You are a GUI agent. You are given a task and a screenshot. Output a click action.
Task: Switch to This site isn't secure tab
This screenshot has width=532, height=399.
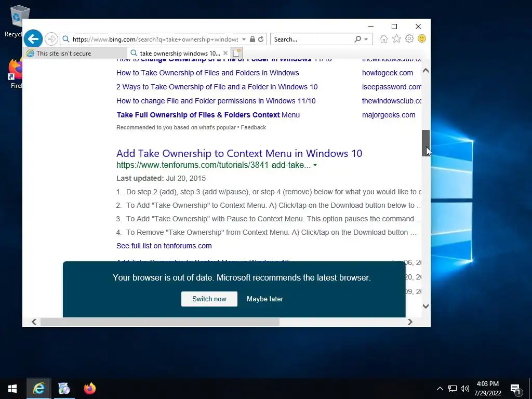75,53
